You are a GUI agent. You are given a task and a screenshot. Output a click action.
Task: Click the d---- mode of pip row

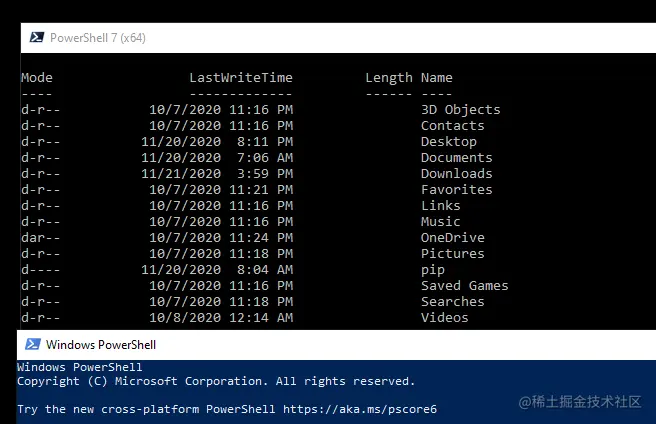pos(41,270)
